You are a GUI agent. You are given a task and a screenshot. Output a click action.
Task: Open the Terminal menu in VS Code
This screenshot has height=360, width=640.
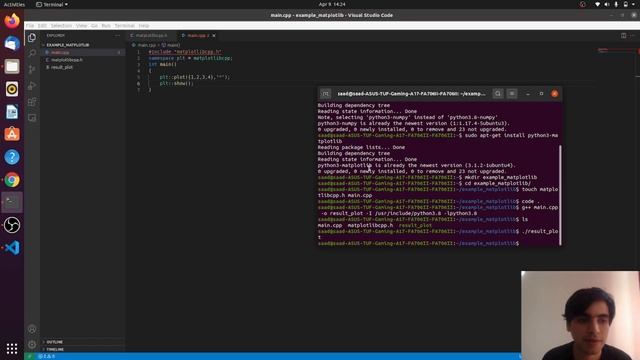point(124,26)
